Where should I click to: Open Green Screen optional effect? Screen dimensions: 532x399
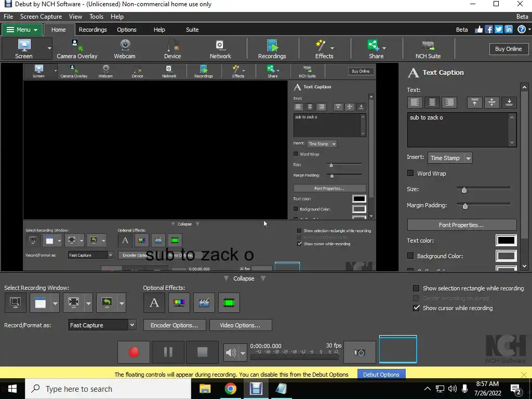click(229, 302)
